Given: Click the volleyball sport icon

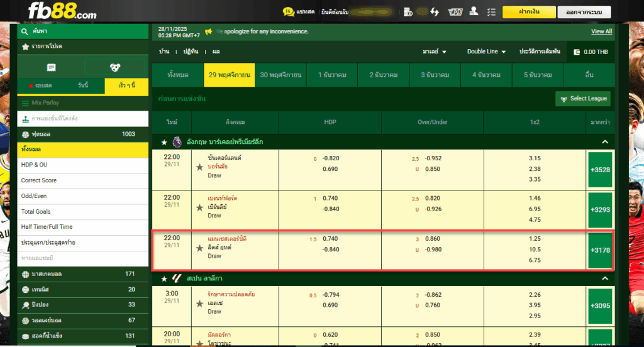Looking at the screenshot, I should coord(25,321).
